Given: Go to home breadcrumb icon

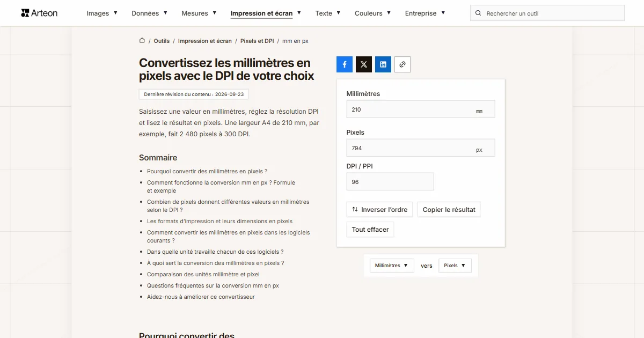Looking at the screenshot, I should click(x=142, y=41).
